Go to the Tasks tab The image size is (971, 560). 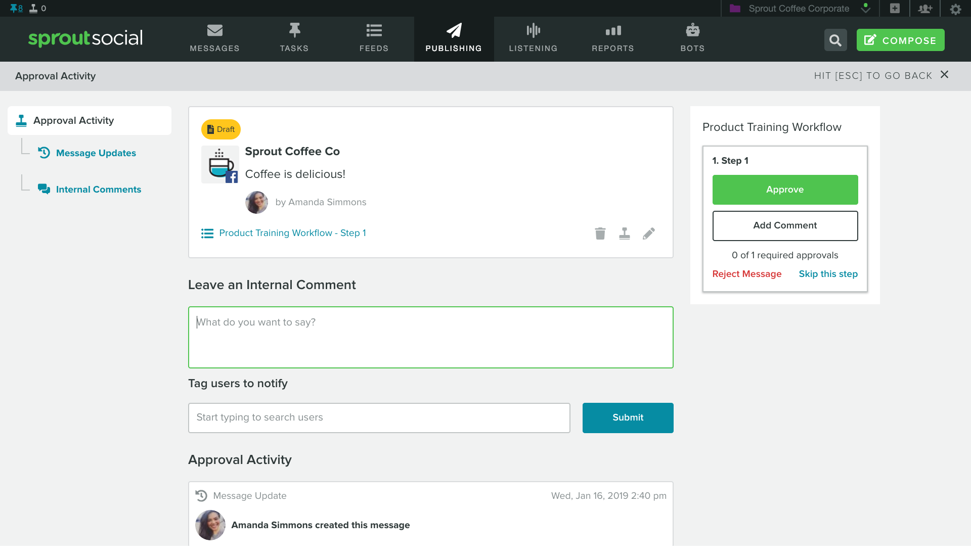point(294,39)
